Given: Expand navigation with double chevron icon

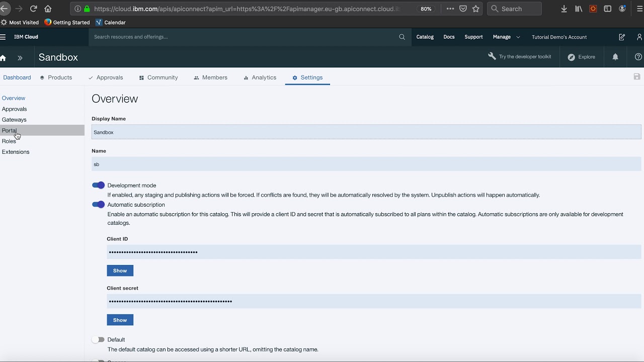Looking at the screenshot, I should (20, 58).
